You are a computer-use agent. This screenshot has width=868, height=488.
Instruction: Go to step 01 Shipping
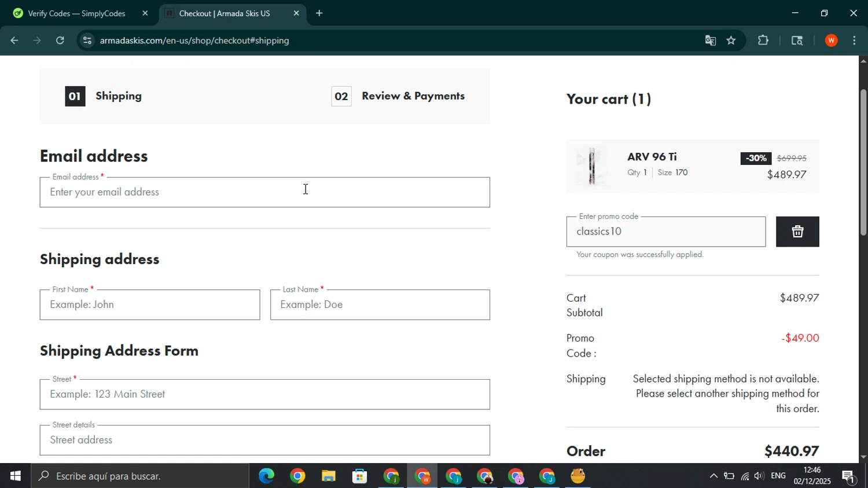[104, 96]
